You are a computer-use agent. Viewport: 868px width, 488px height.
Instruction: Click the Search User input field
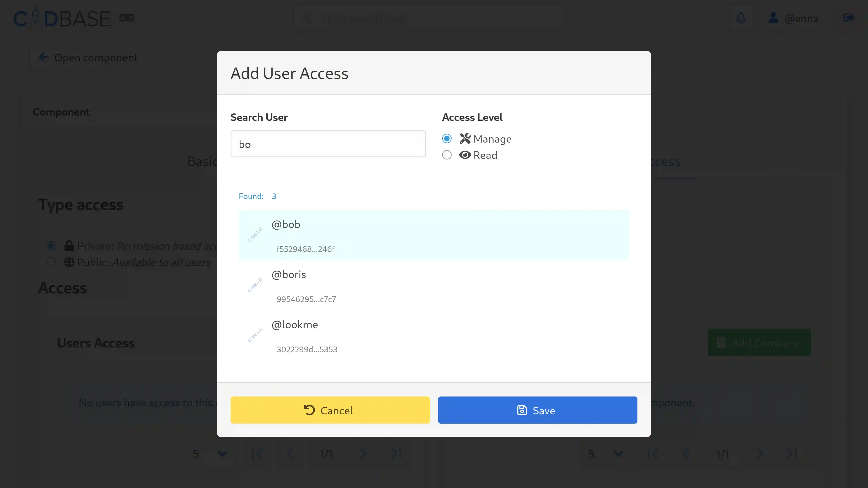coord(328,144)
